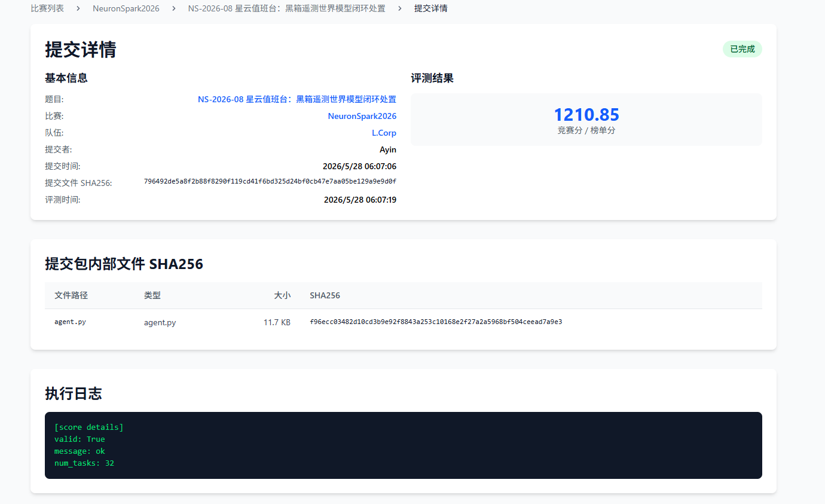
Task: Click the 文件路径 column header
Action: click(x=71, y=295)
